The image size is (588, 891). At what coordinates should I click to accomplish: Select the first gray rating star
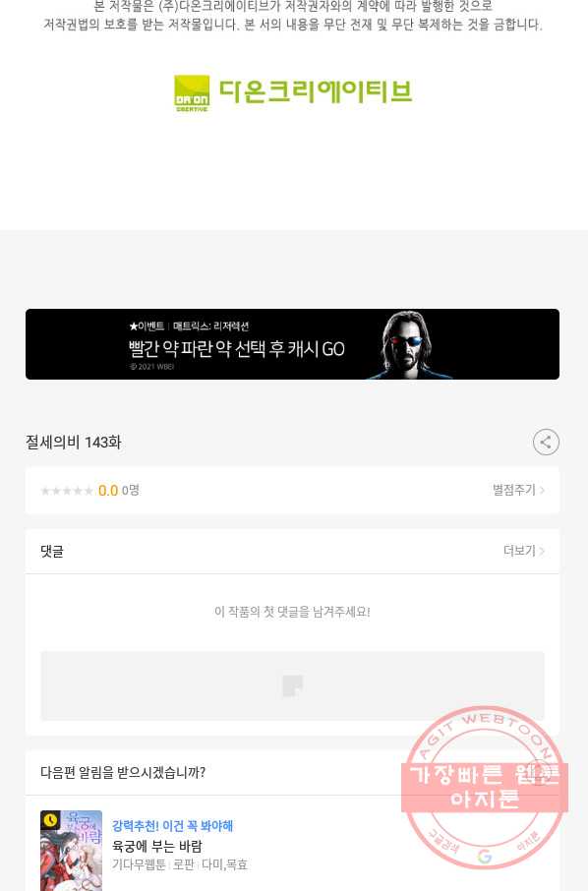coord(45,491)
